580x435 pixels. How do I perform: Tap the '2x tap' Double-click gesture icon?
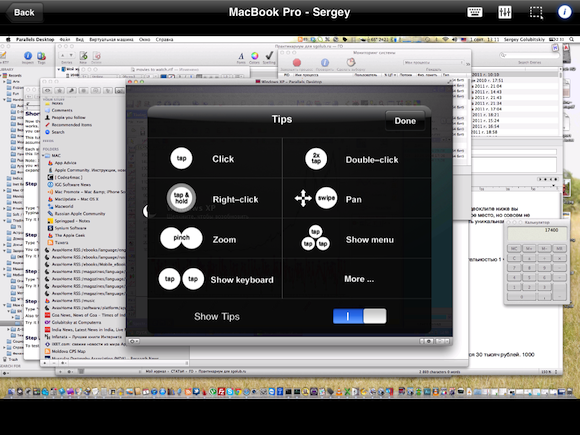316,159
